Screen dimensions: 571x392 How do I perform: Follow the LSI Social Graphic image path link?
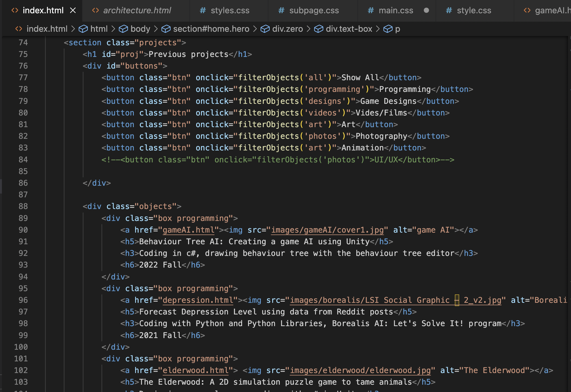396,300
